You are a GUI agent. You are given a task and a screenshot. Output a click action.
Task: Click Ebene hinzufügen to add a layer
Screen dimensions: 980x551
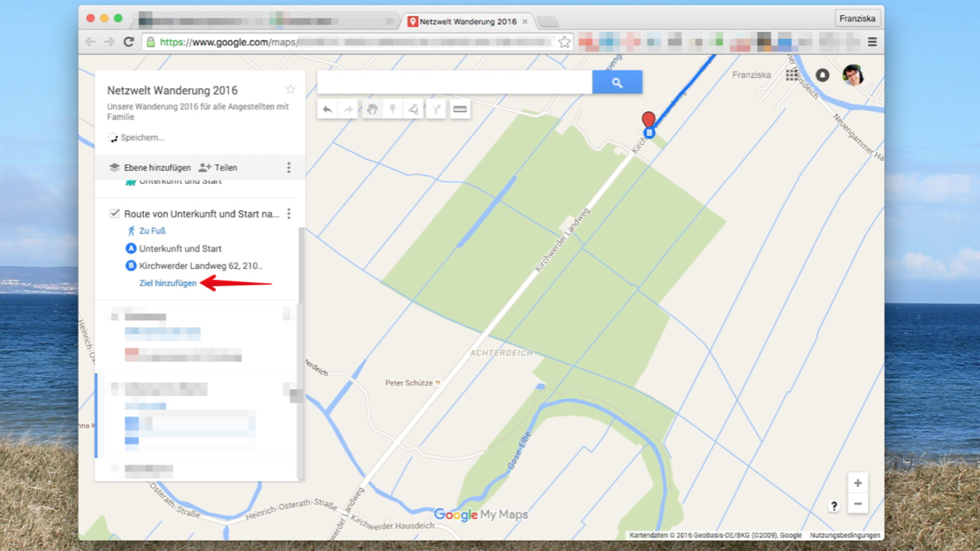point(150,168)
